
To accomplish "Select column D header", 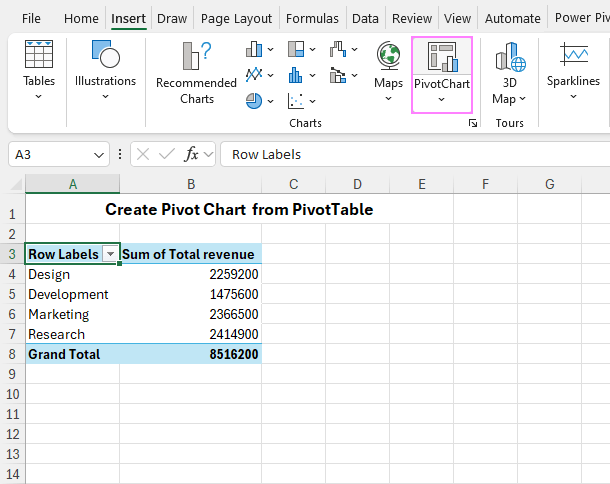I will (357, 184).
